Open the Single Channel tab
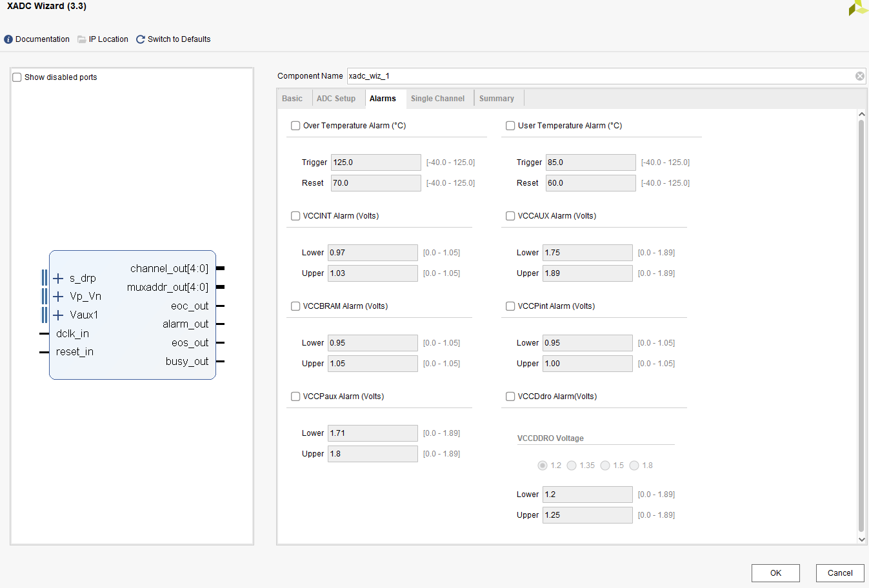 437,99
